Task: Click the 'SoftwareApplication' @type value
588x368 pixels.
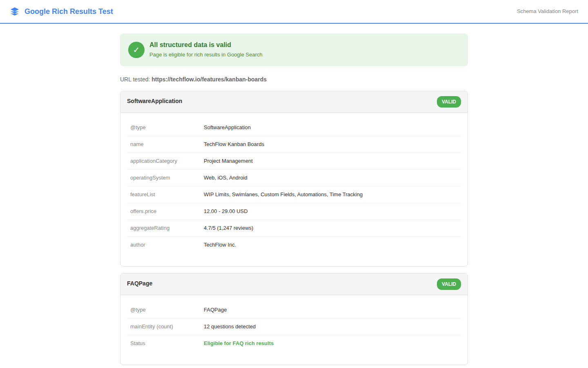Action: [x=227, y=128]
